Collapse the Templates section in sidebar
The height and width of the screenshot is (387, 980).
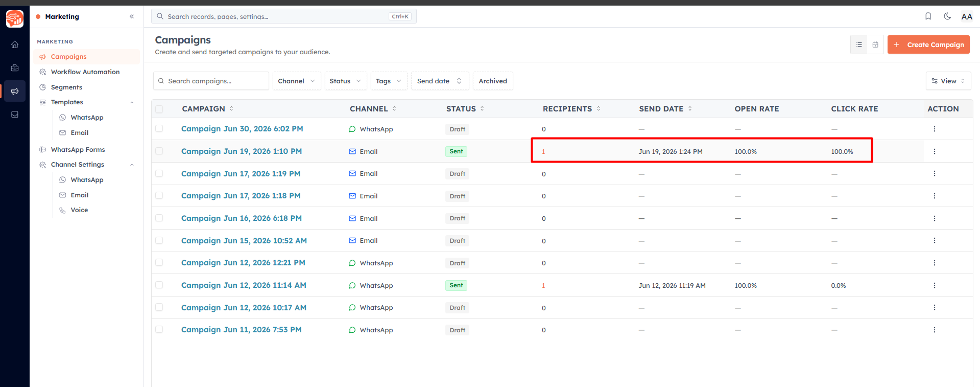[x=132, y=102]
